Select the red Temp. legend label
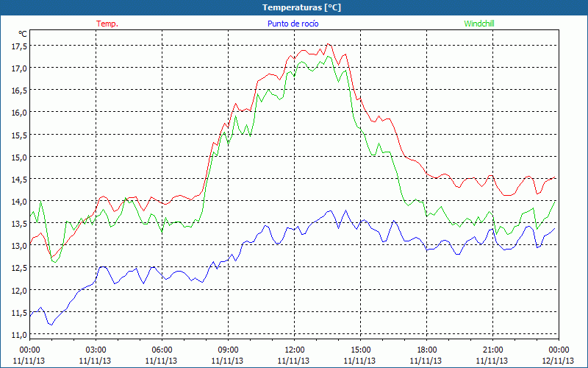This screenshot has width=588, height=368. [107, 24]
